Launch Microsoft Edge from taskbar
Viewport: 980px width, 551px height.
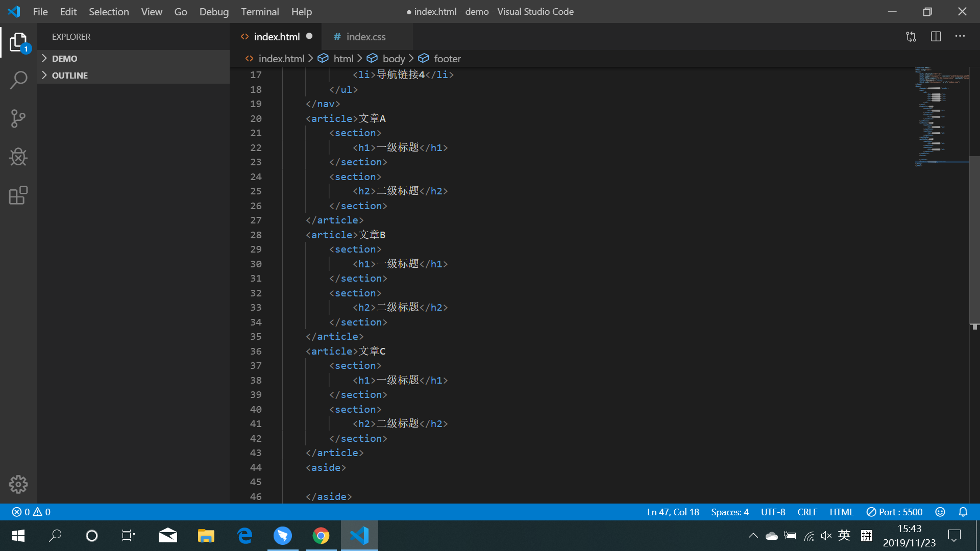click(245, 536)
